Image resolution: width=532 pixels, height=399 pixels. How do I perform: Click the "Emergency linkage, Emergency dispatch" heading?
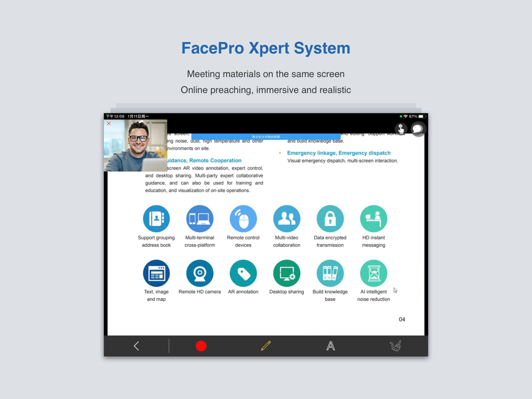[338, 153]
